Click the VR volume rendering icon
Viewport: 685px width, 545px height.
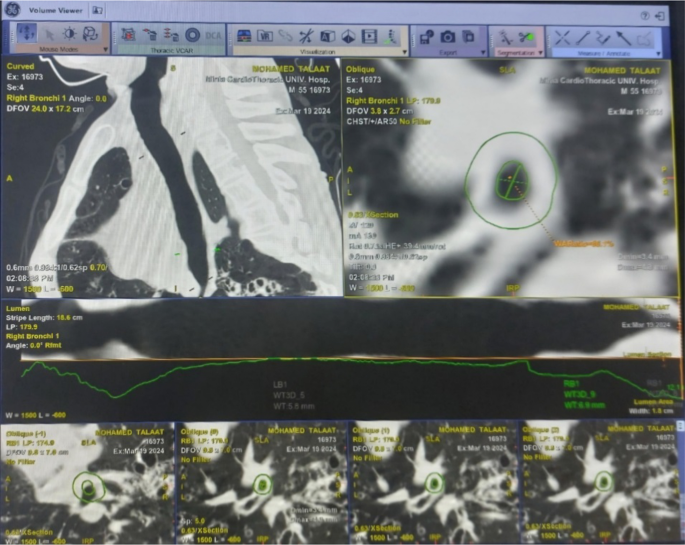click(x=265, y=36)
